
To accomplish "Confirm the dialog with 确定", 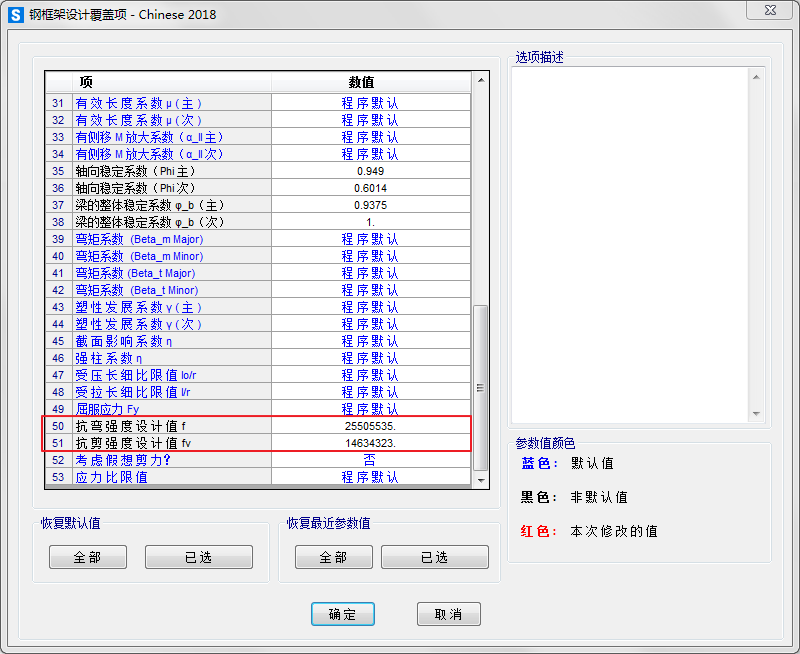I will click(343, 614).
